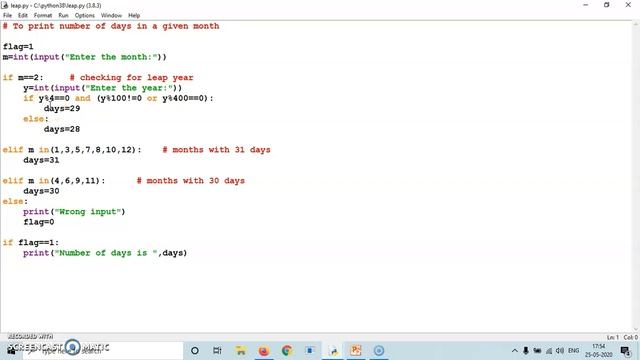Show hidden system tray icons

(x=515, y=351)
